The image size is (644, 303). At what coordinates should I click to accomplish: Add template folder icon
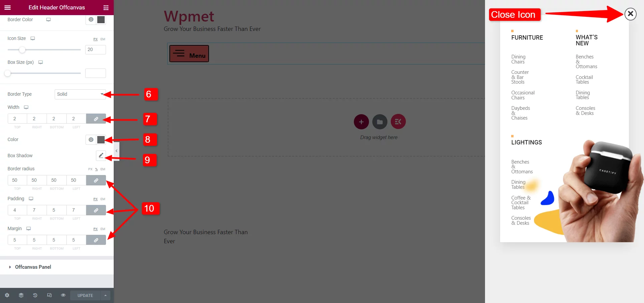click(x=380, y=122)
